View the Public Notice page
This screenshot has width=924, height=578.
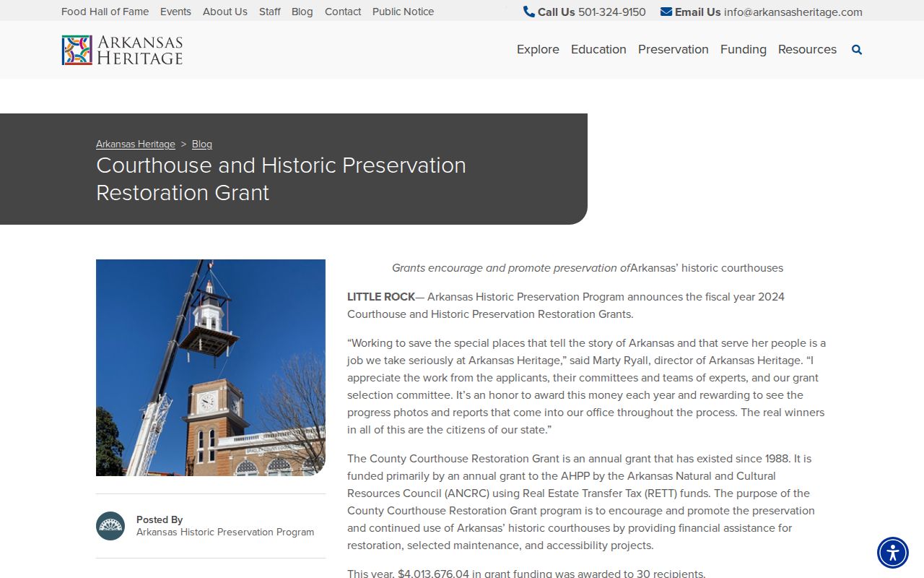coord(404,12)
